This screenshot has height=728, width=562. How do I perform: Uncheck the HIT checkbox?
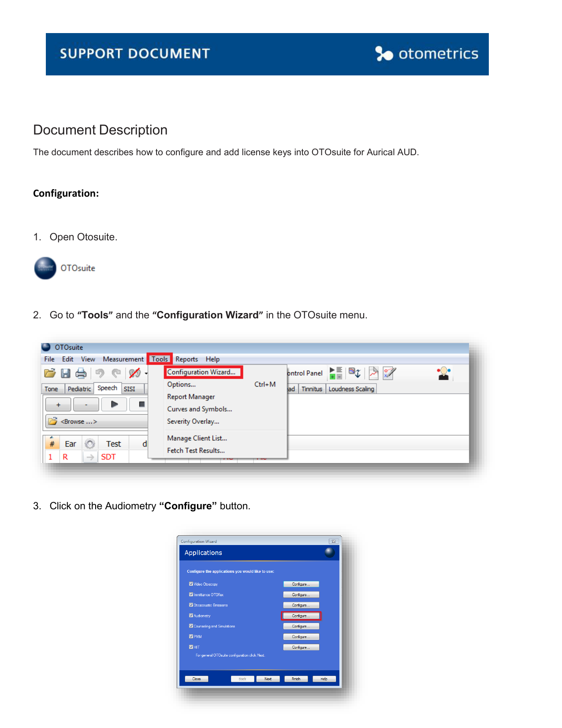[191, 647]
